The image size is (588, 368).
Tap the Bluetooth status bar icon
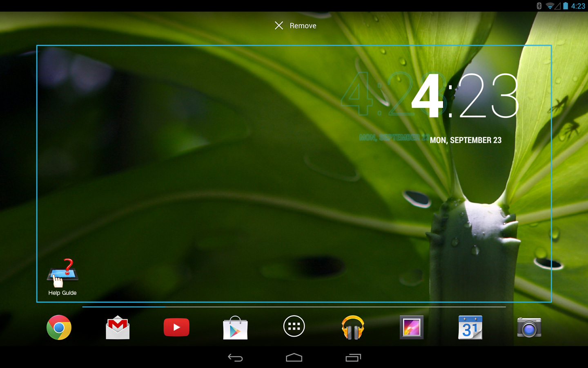click(x=539, y=6)
